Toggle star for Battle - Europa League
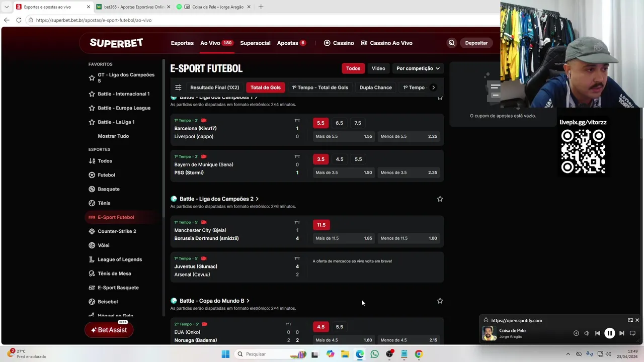This screenshot has height=362, width=644. tap(92, 108)
